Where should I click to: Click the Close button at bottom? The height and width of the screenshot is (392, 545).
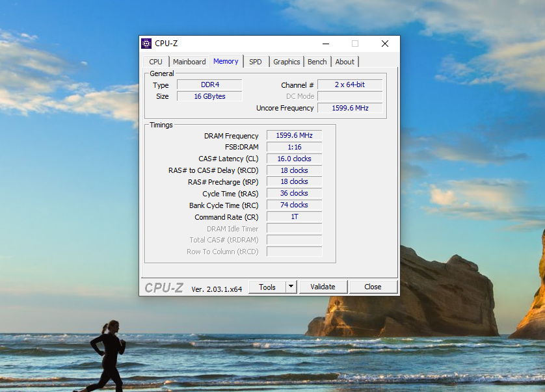[373, 287]
